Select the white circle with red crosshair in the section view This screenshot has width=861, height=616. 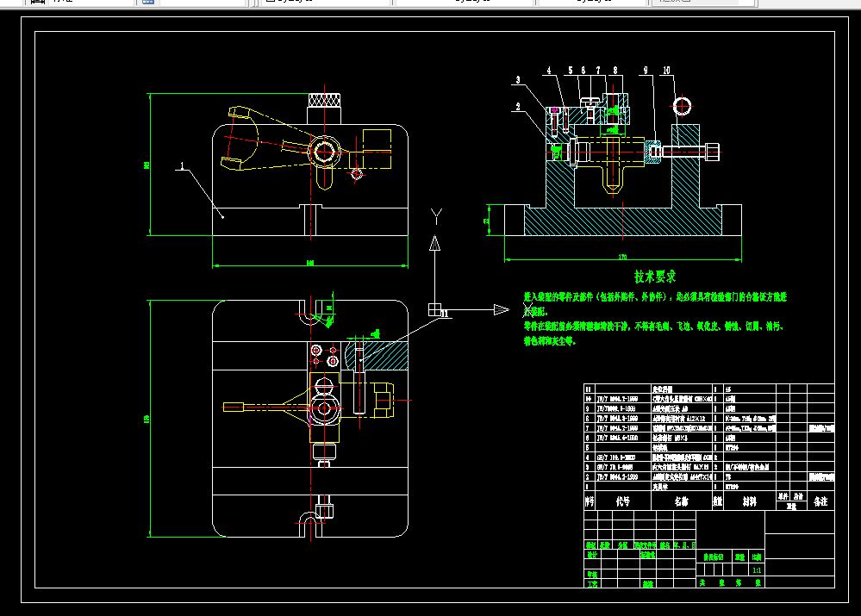682,106
